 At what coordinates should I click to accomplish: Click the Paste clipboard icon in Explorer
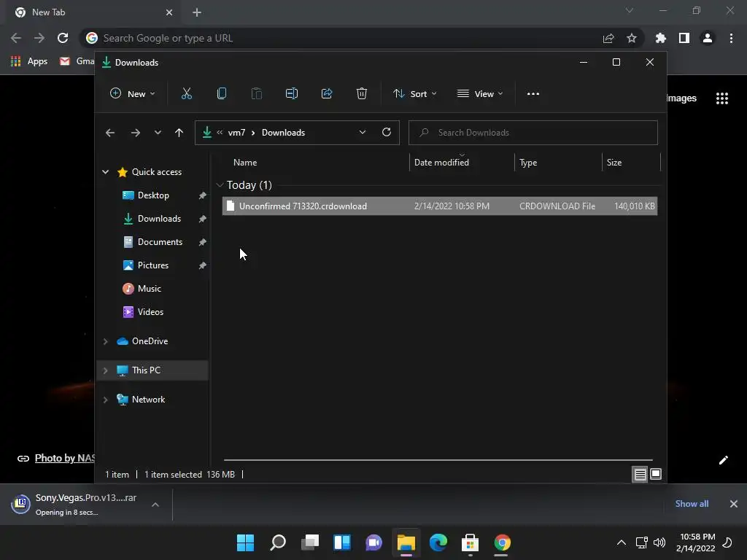click(x=256, y=94)
